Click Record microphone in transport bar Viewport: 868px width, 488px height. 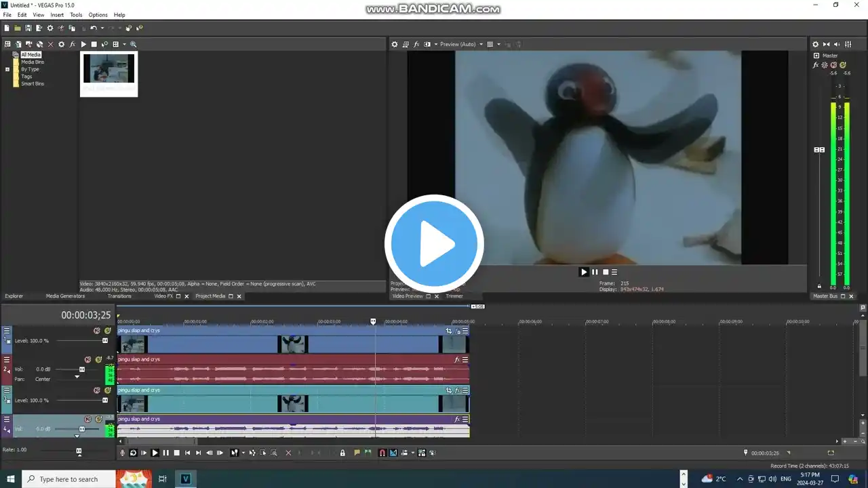pyautogui.click(x=122, y=453)
